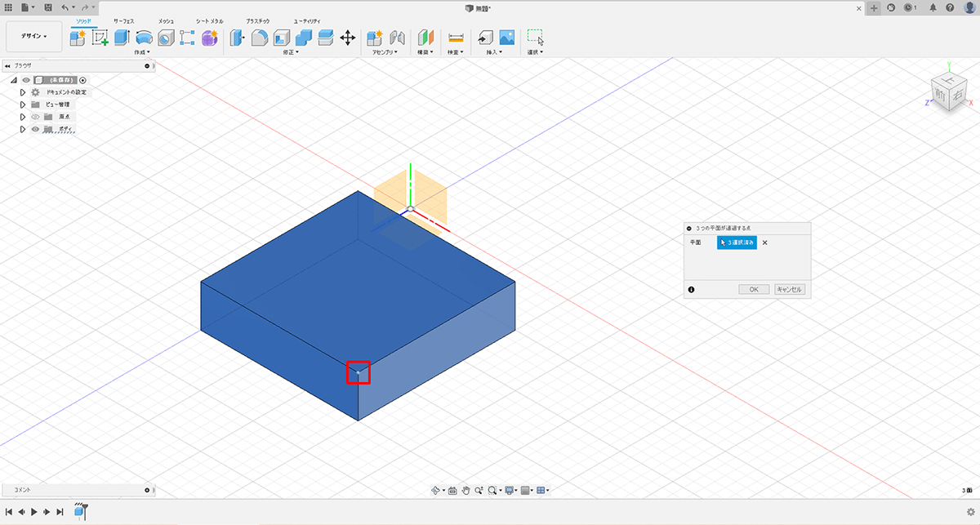Click the Shell tool icon

[282, 38]
